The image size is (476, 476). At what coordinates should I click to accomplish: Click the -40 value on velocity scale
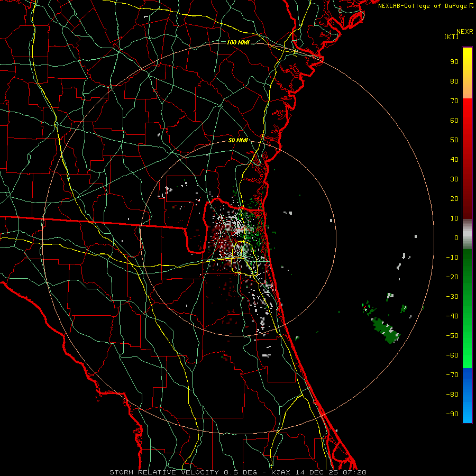[452, 316]
